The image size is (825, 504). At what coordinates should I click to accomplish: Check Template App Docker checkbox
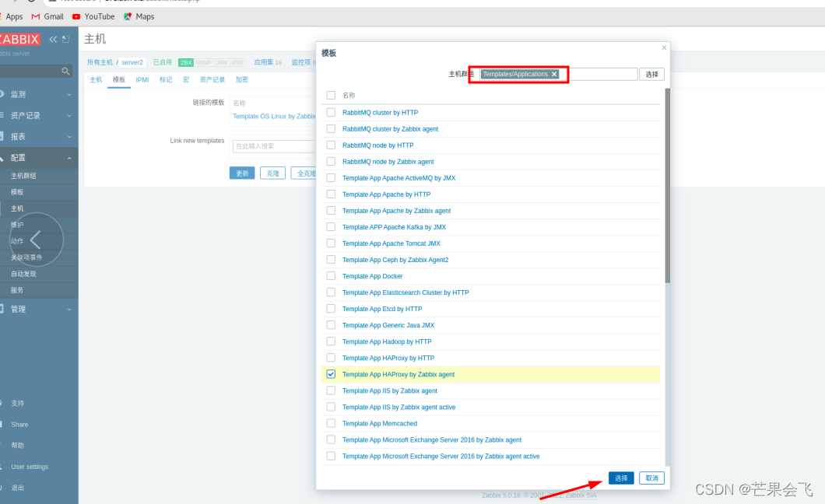[x=331, y=276]
